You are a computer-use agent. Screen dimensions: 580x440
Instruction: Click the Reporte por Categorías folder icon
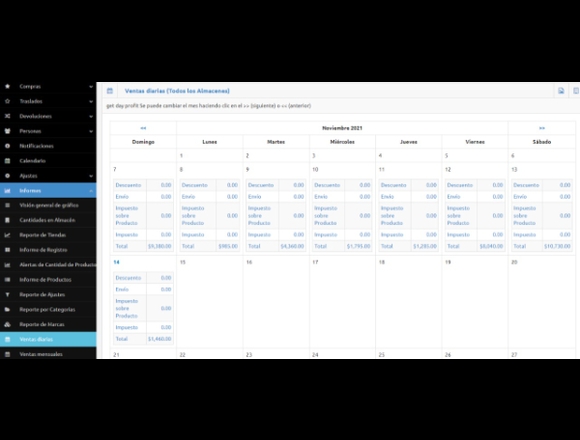(7, 309)
